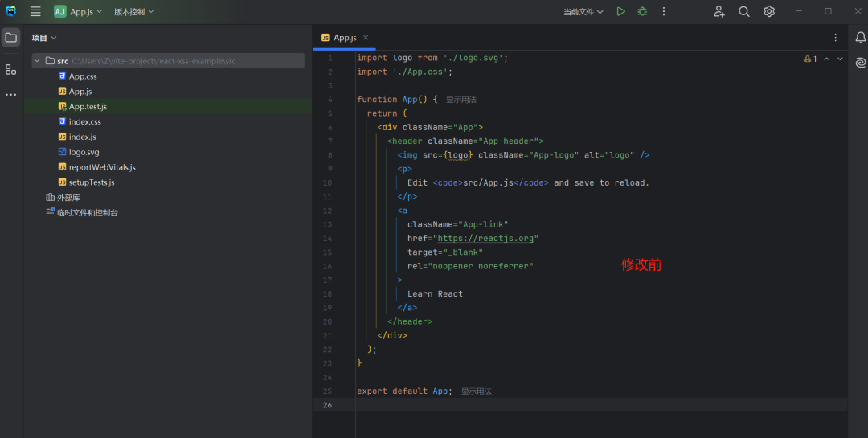Click the add user collaboration icon
This screenshot has width=868, height=438.
(x=719, y=11)
